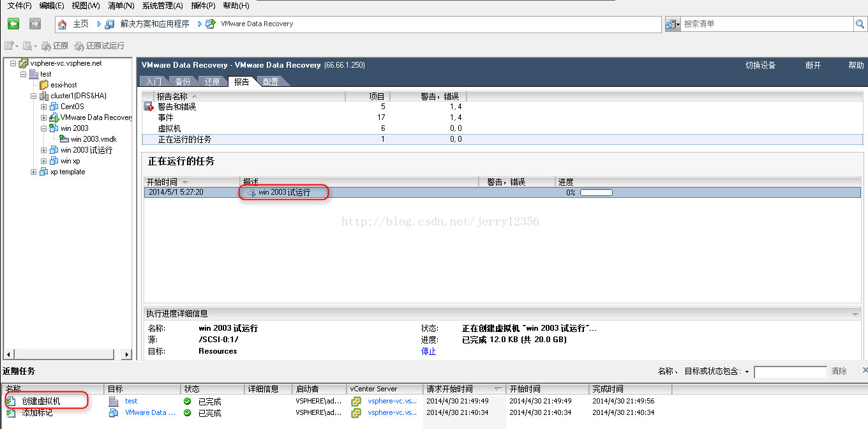This screenshot has width=868, height=429.
Task: Expand the CentOS tree node
Action: coord(44,107)
